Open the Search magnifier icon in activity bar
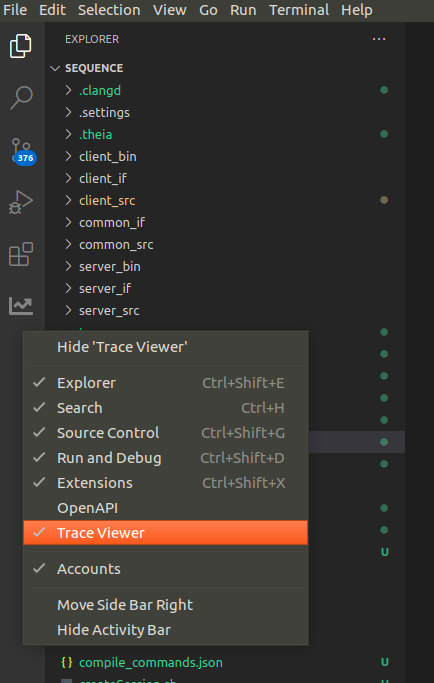The image size is (434, 683). (x=21, y=98)
